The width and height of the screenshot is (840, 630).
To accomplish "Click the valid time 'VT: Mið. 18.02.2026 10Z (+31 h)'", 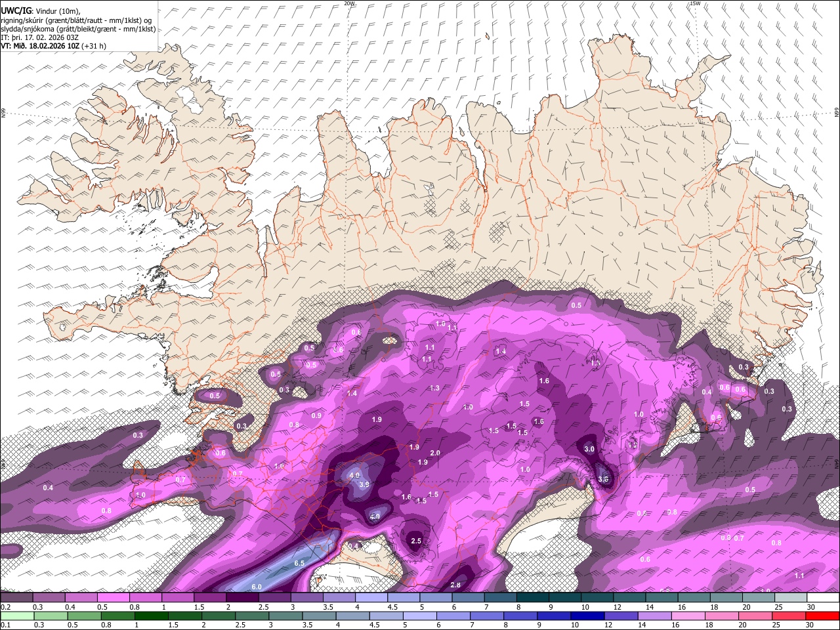I will [53, 46].
